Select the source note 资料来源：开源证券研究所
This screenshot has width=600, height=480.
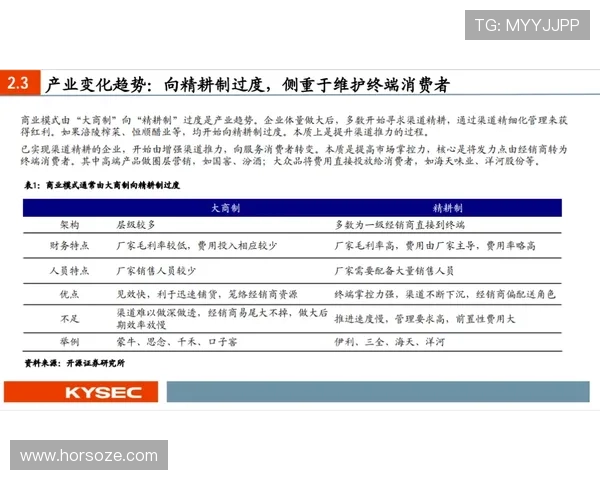point(75,363)
